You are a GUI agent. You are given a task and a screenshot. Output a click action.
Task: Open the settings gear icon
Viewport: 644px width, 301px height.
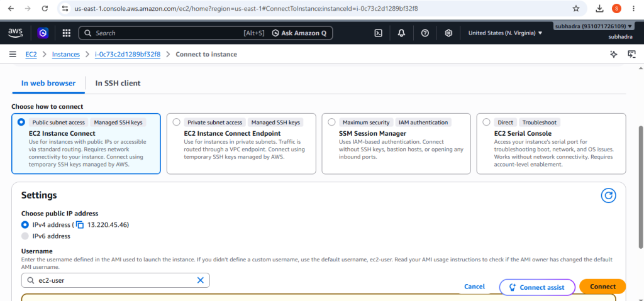click(x=449, y=33)
